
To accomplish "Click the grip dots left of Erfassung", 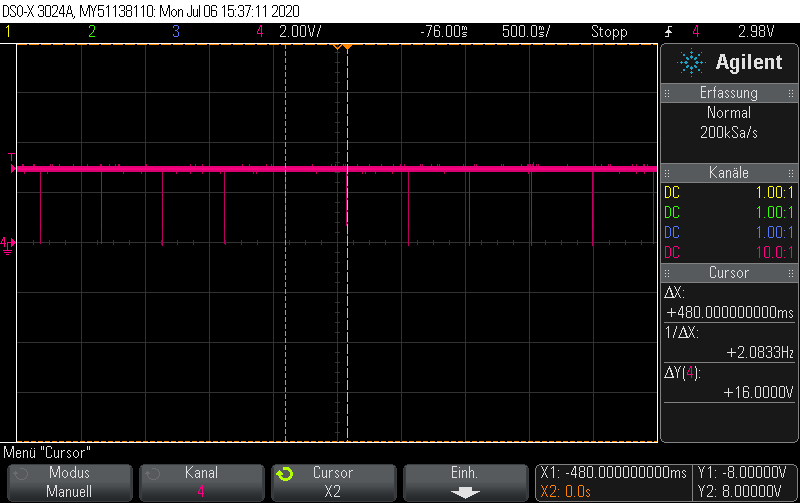I will [x=667, y=93].
